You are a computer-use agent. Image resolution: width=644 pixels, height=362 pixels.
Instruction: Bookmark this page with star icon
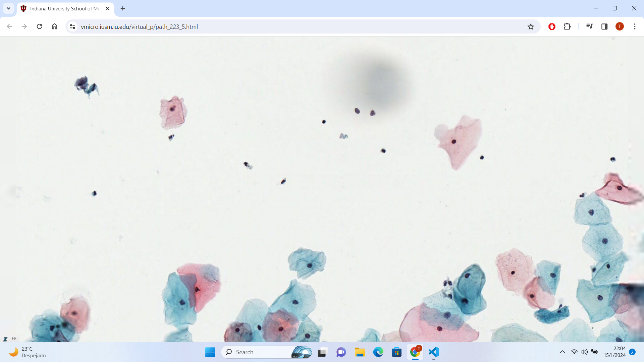coord(531,26)
